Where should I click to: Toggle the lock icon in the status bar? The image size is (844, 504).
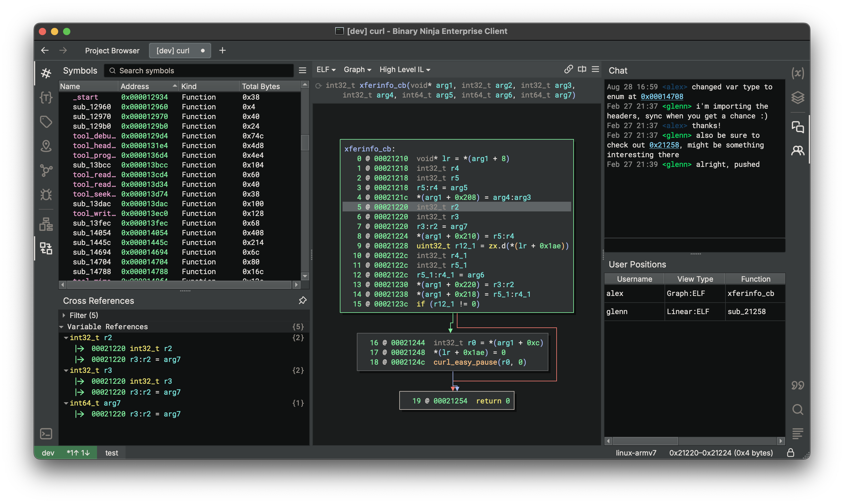pyautogui.click(x=791, y=453)
